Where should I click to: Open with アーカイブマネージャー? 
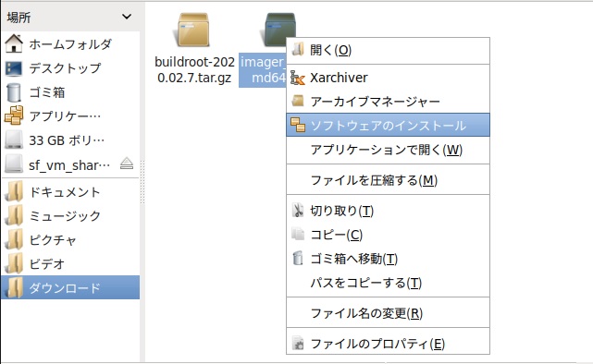388,102
